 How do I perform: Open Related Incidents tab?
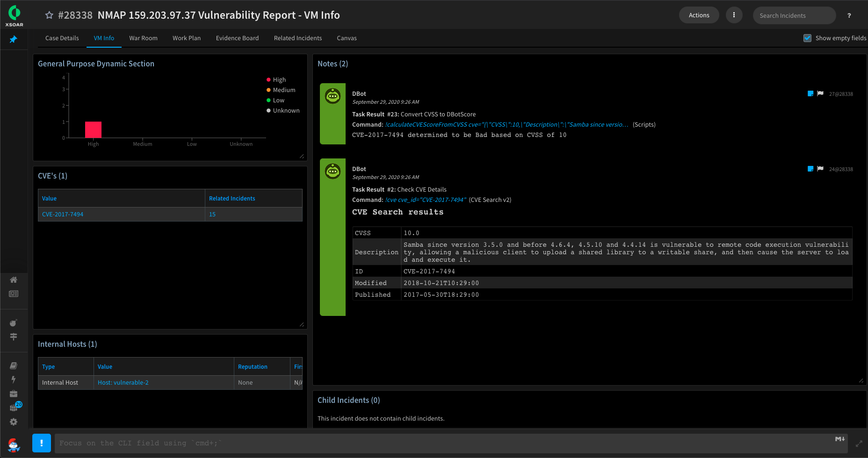pyautogui.click(x=298, y=38)
